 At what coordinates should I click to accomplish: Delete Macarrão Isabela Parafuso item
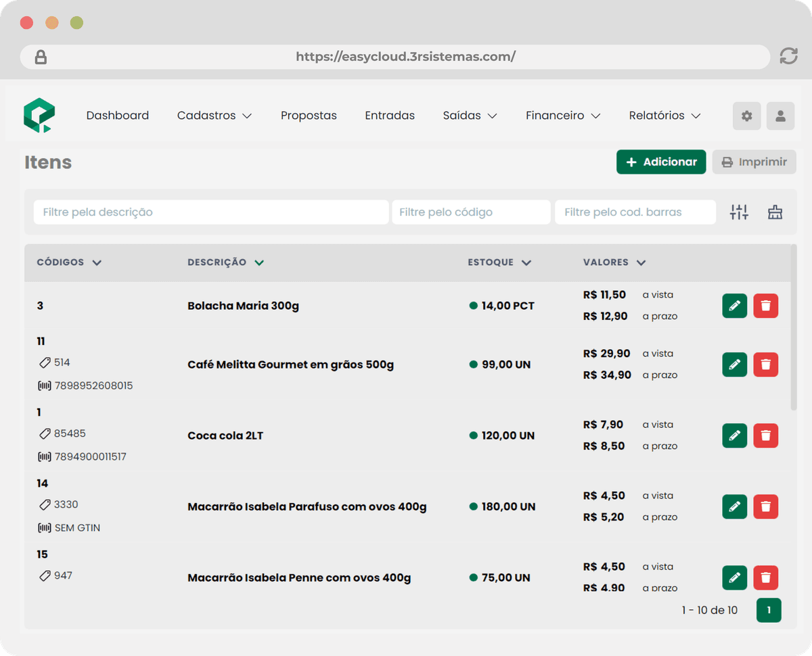(766, 507)
